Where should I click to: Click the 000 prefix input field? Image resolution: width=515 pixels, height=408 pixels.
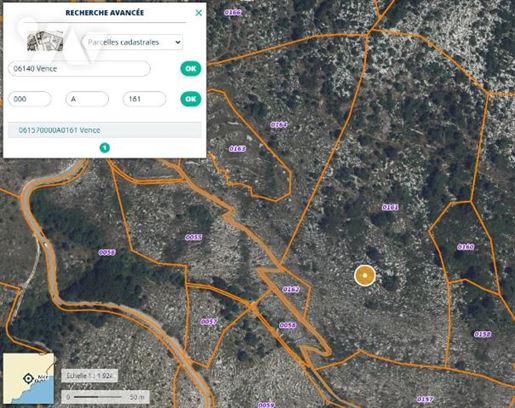click(x=30, y=99)
